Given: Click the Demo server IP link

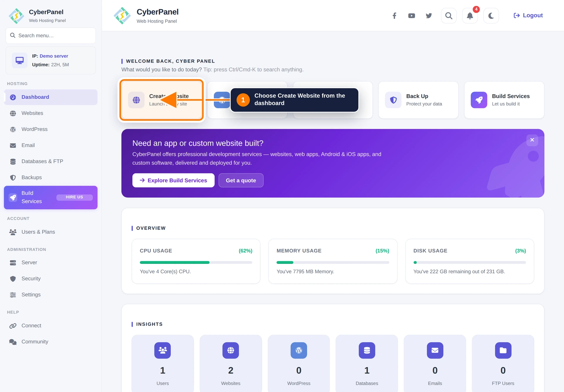Looking at the screenshot, I should point(54,56).
